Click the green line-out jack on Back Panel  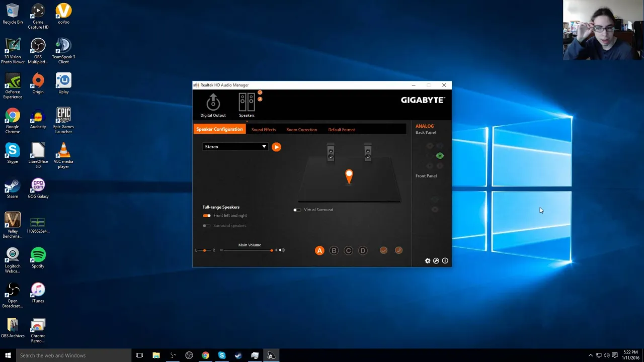pos(440,156)
